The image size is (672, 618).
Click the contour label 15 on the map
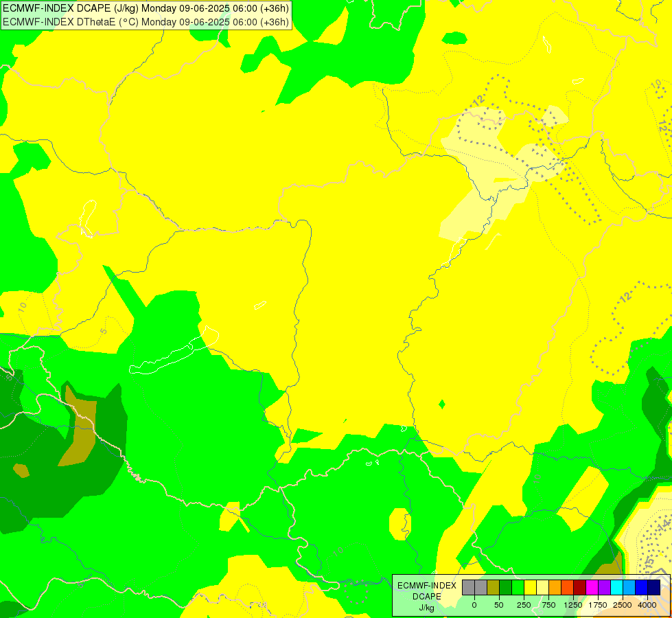(650, 561)
